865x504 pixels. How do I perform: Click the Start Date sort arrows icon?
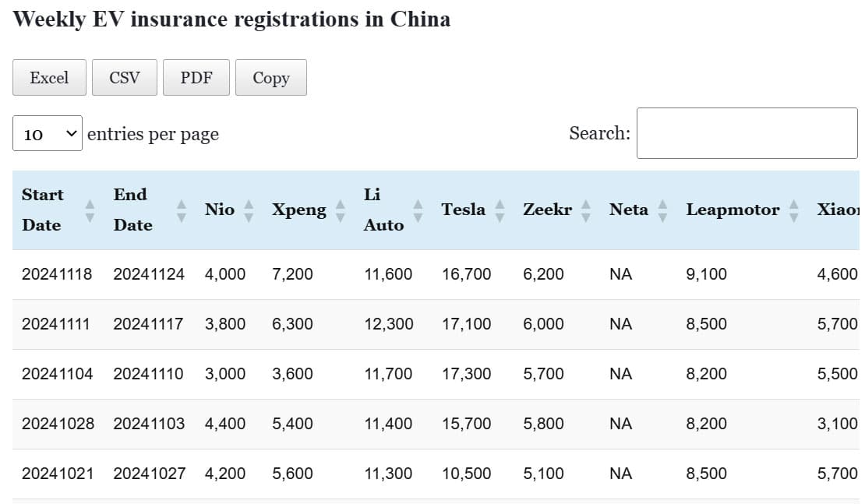click(90, 210)
